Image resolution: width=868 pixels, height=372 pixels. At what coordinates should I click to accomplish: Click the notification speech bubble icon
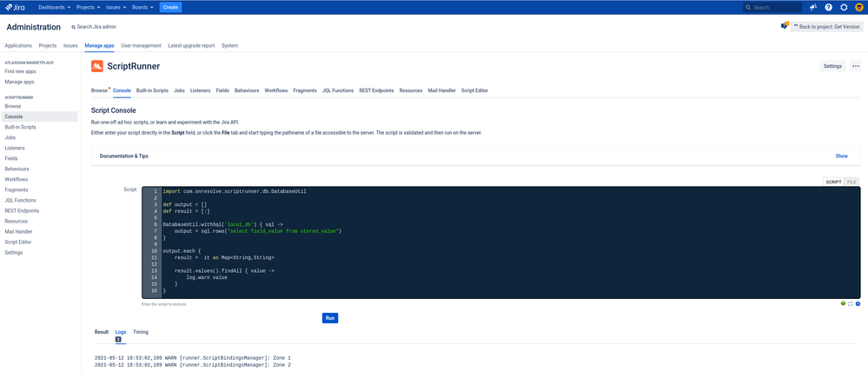click(784, 26)
